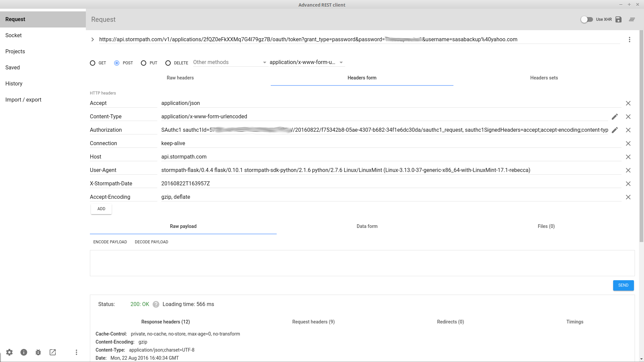Switch to the Raw headers tab
644x362 pixels.
click(180, 78)
